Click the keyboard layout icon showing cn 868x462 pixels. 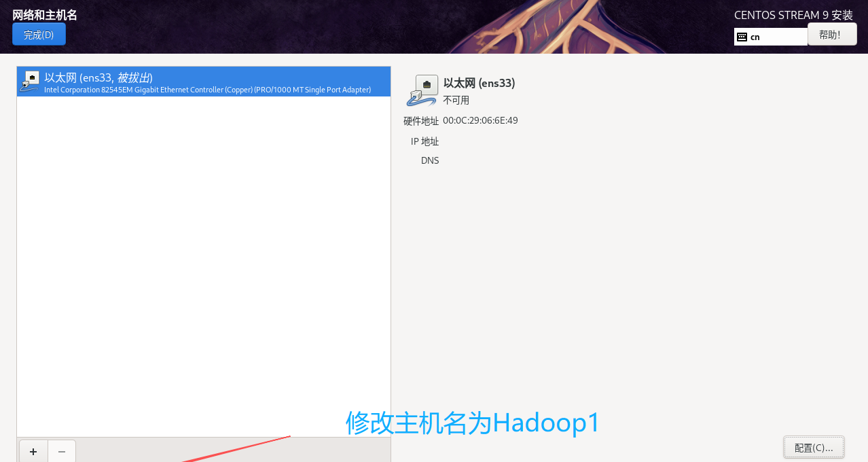point(742,37)
